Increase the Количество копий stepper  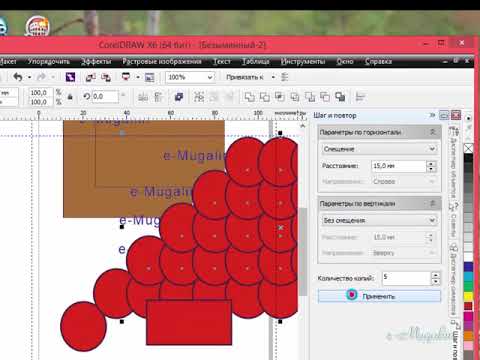[436, 275]
